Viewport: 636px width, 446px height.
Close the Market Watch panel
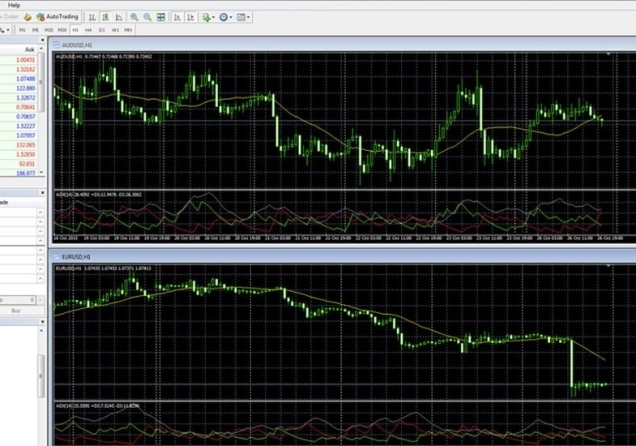click(x=42, y=40)
